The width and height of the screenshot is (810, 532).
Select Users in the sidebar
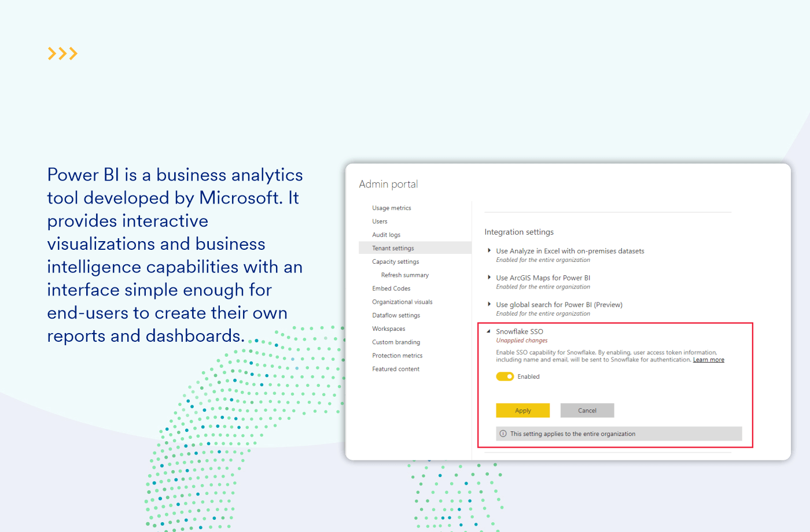tap(380, 221)
